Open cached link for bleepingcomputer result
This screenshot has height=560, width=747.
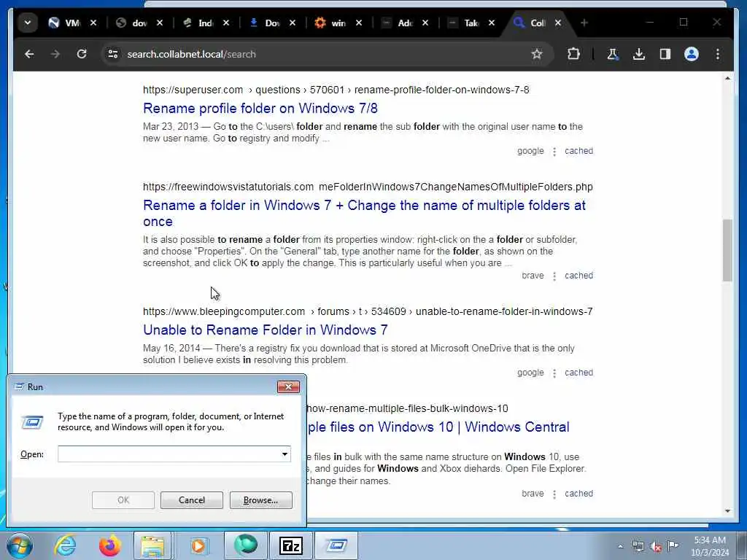578,373
